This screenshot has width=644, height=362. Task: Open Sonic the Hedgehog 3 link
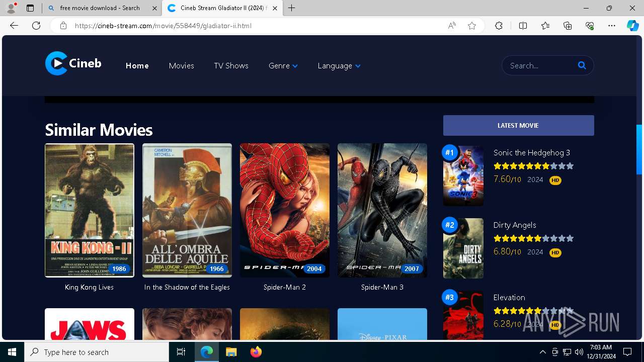pyautogui.click(x=532, y=152)
